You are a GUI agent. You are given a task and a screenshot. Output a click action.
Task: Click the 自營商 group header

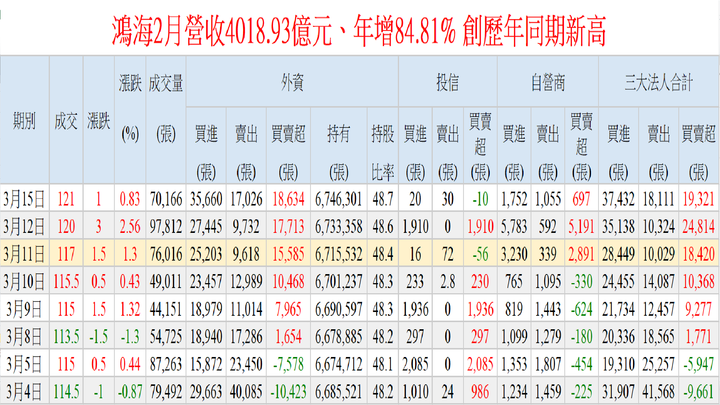click(x=548, y=83)
